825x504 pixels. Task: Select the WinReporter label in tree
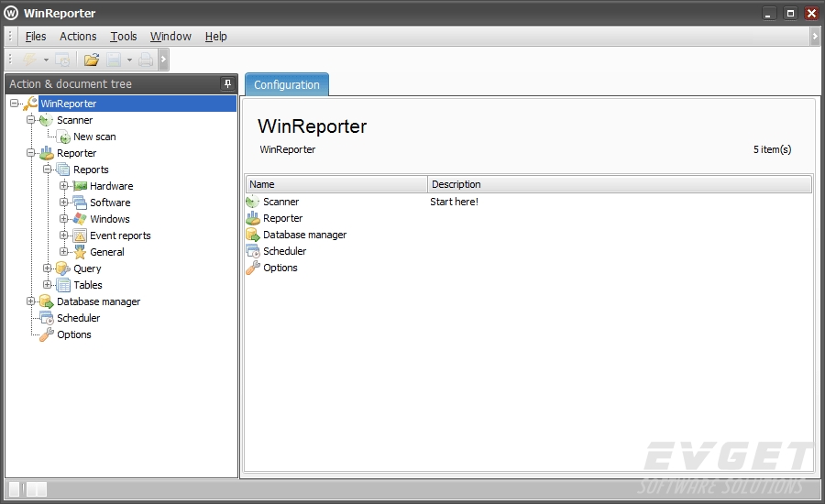69,104
